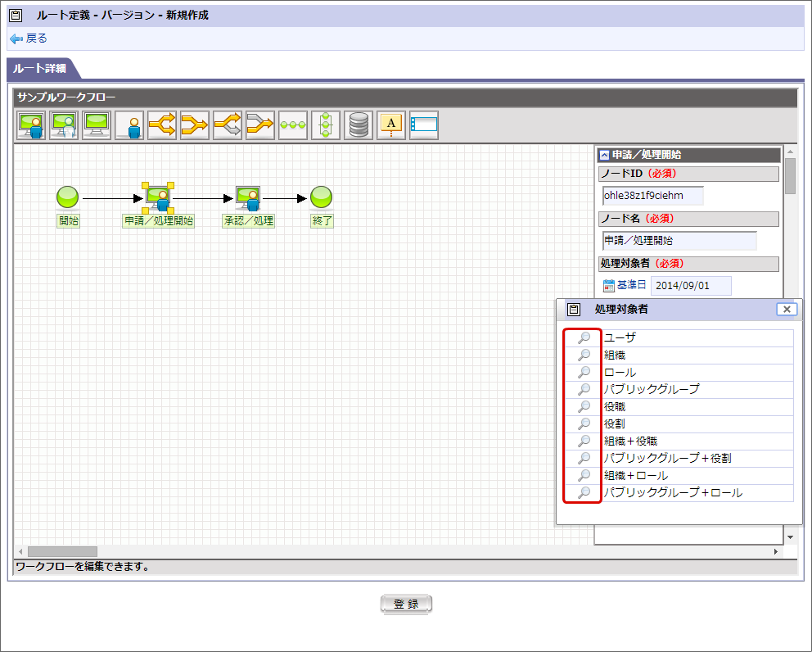The height and width of the screenshot is (652, 812).
Task: Click the サンプルワークフロー title bar text
Action: [66, 97]
